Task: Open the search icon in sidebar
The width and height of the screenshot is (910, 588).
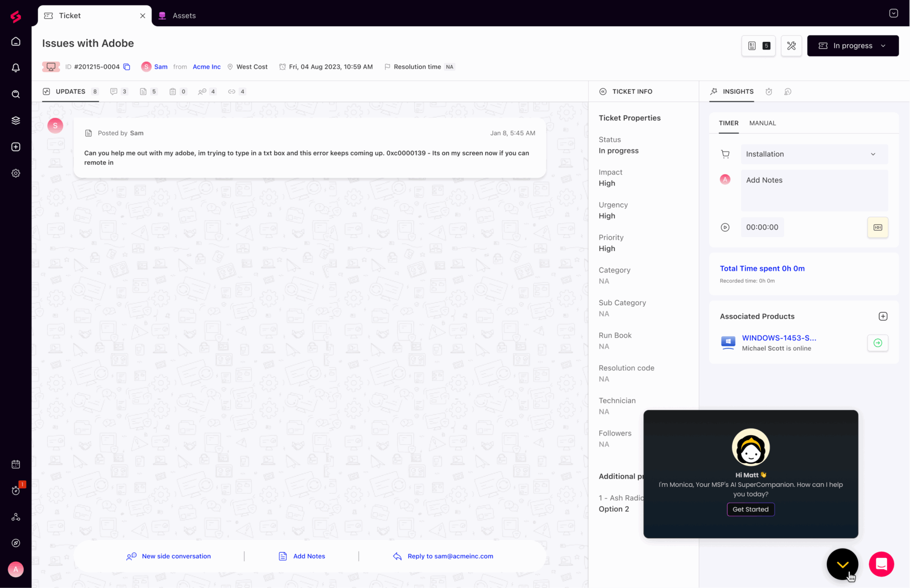Action: click(x=16, y=94)
